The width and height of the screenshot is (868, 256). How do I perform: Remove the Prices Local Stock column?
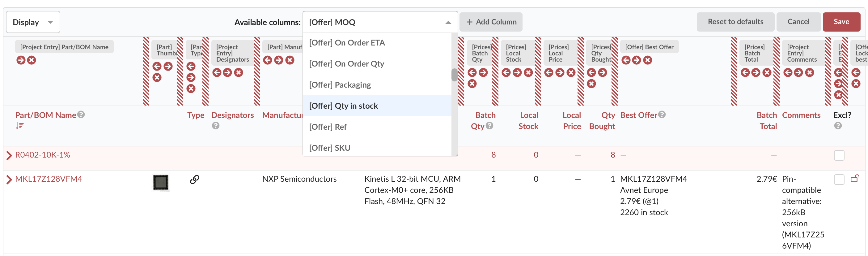click(x=528, y=72)
